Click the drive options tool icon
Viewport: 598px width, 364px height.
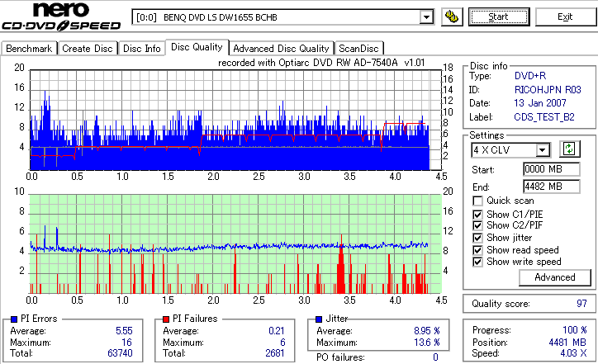point(452,17)
